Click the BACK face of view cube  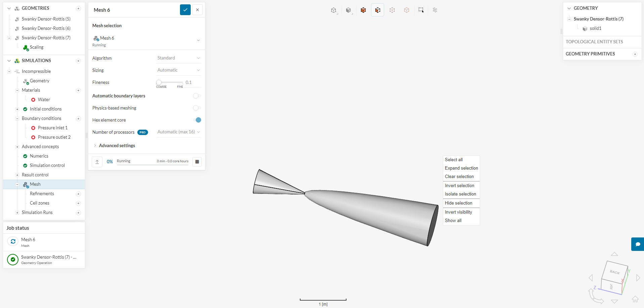[x=614, y=272]
